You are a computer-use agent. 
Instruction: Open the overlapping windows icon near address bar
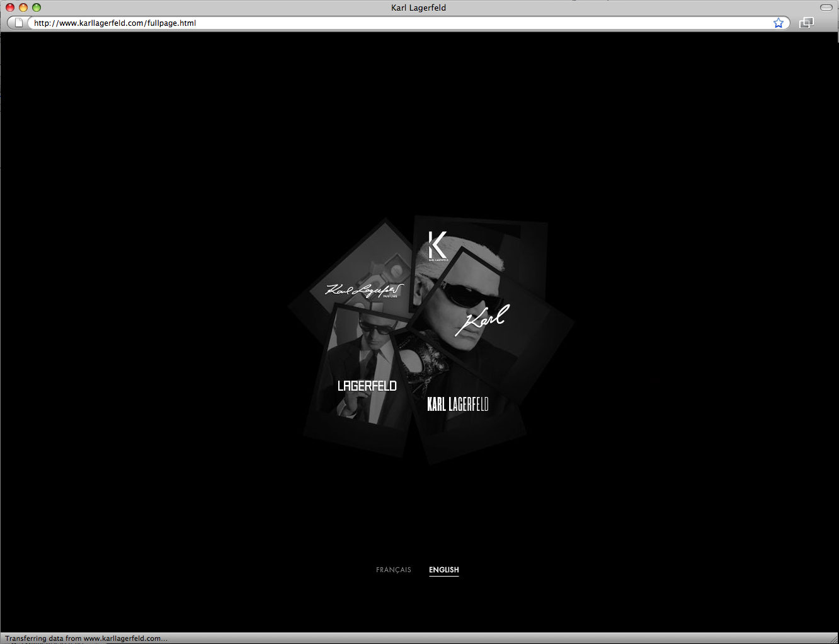[806, 23]
